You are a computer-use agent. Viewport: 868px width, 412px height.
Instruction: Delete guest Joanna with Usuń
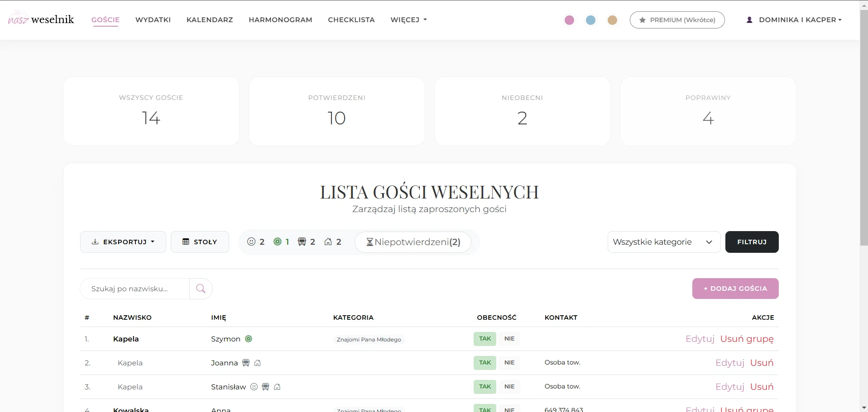[762, 363]
